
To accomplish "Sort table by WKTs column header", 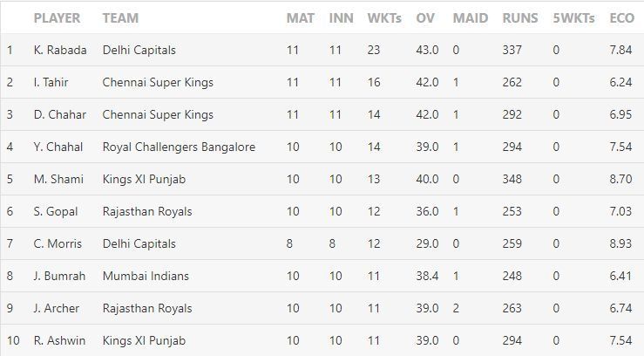I will 383,18.
